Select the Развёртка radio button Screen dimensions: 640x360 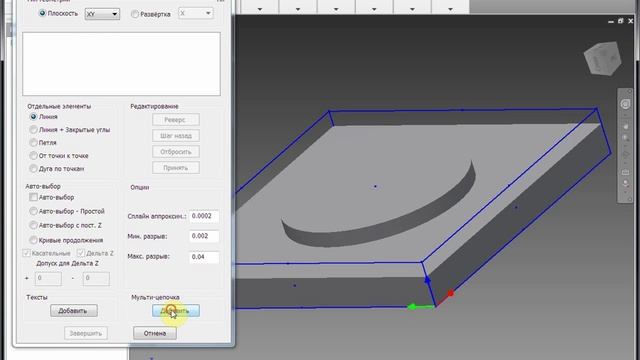pyautogui.click(x=135, y=14)
